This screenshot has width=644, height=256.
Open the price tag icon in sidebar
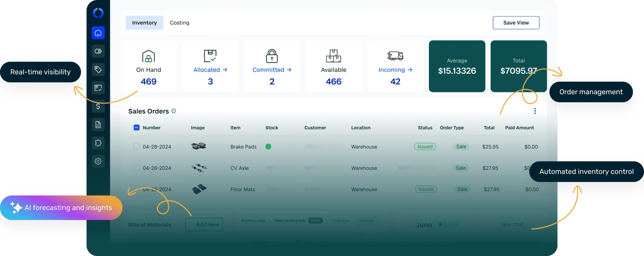click(98, 69)
